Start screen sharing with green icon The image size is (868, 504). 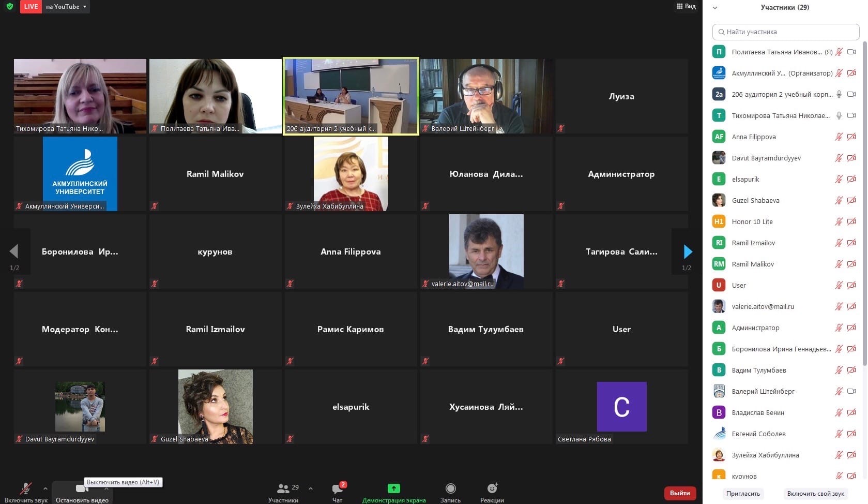click(393, 488)
